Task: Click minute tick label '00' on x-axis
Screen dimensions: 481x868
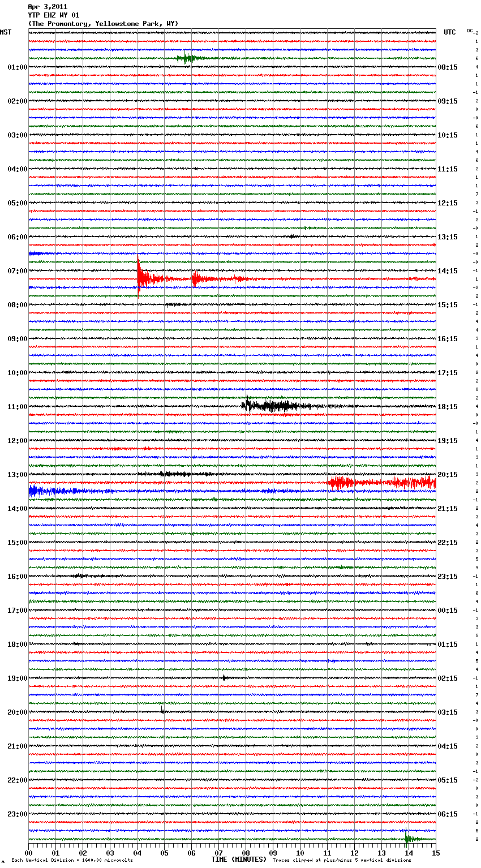Action: coord(29,853)
